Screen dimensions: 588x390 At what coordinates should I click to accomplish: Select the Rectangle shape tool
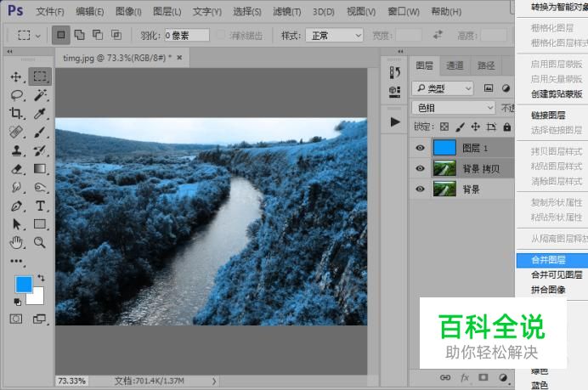coord(40,223)
